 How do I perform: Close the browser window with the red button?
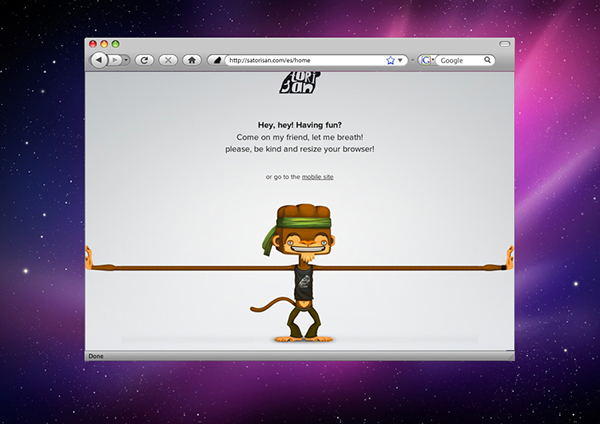coord(93,44)
